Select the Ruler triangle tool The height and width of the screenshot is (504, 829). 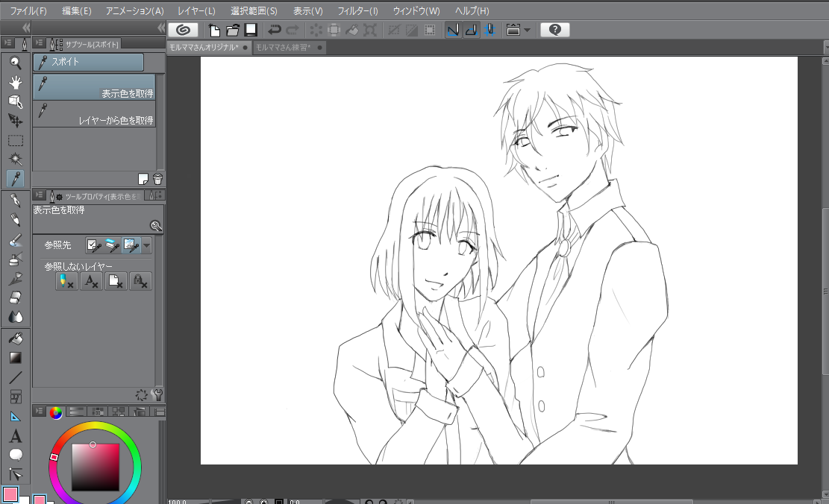coord(16,416)
